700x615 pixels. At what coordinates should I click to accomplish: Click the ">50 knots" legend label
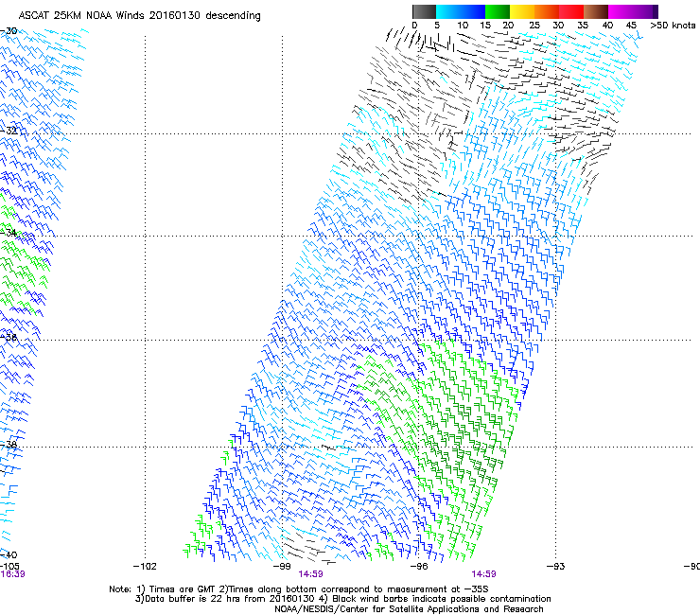click(x=673, y=26)
